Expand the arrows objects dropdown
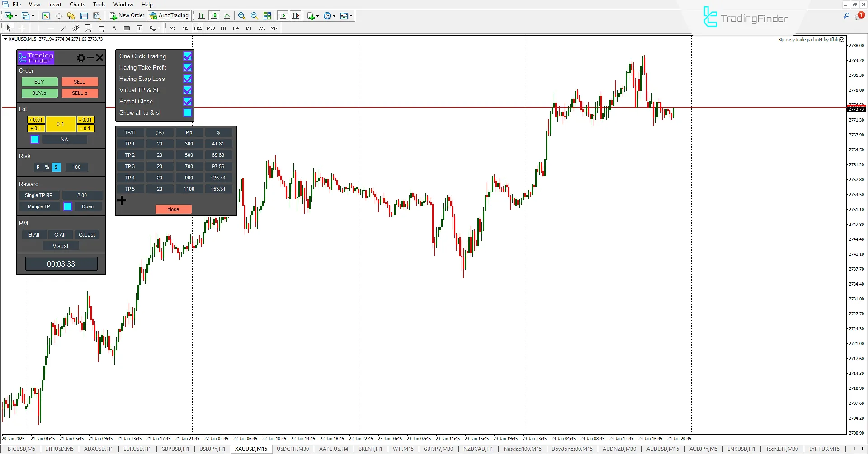 159,28
